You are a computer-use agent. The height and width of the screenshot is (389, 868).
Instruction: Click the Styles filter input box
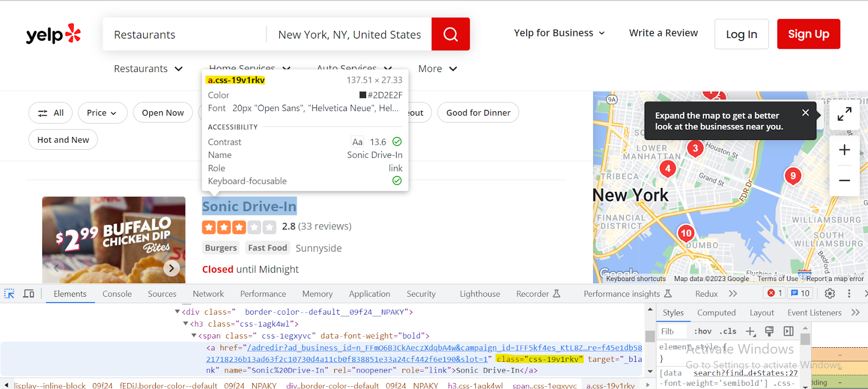[x=673, y=331]
